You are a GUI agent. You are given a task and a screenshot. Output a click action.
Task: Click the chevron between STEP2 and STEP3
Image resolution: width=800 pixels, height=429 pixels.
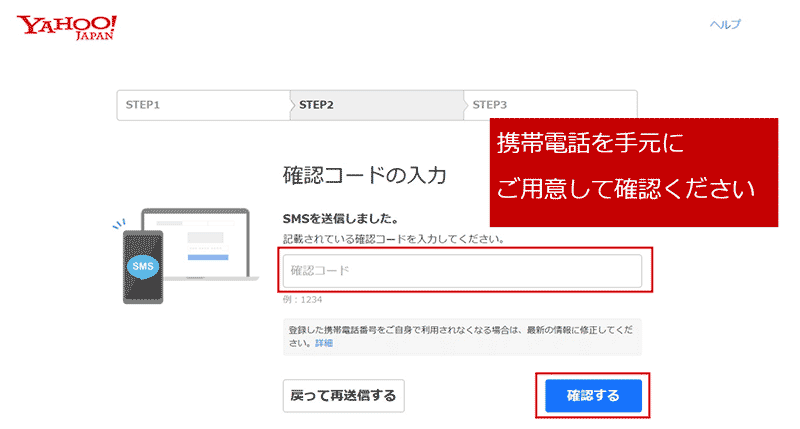click(463, 105)
